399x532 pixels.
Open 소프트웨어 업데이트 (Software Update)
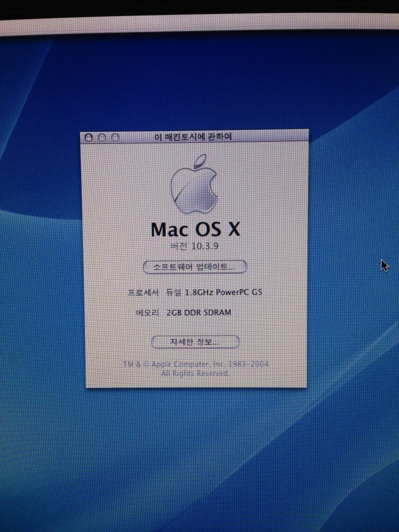[195, 267]
